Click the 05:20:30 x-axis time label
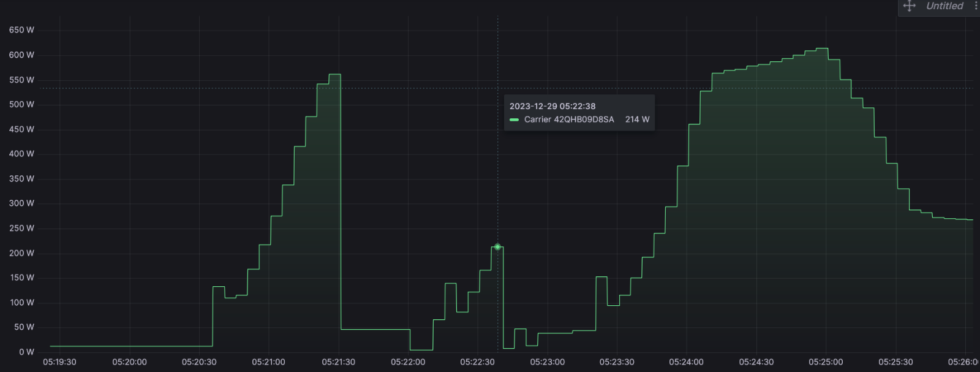Image resolution: width=980 pixels, height=372 pixels. tap(199, 362)
